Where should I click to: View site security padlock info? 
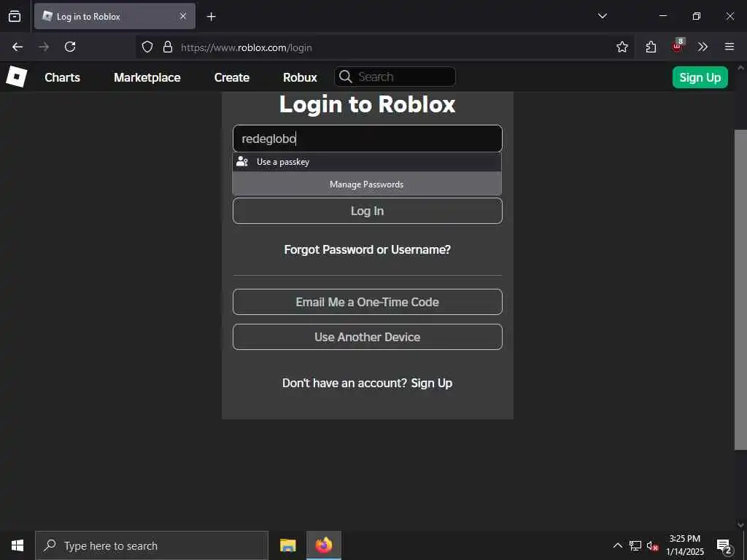(168, 47)
